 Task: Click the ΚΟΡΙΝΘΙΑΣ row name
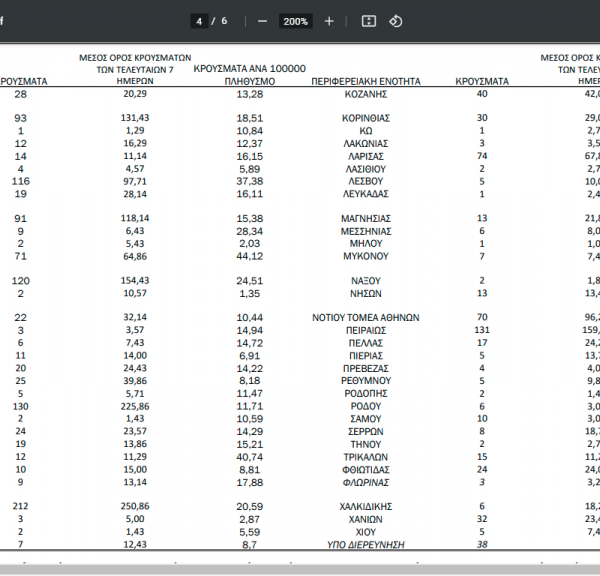click(366, 118)
